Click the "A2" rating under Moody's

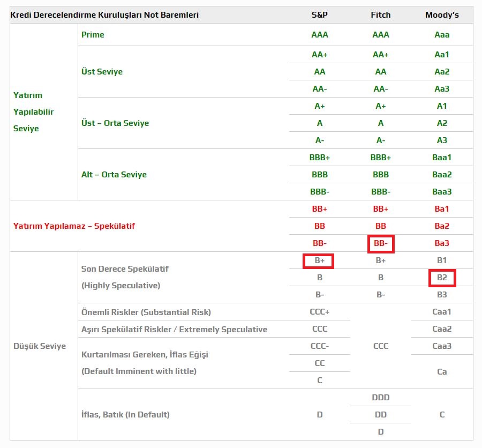pos(442,123)
